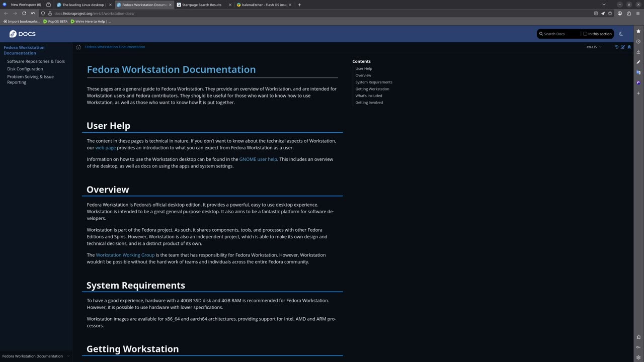Screen dimensions: 644x362
Task: Jump to User Help in Contents
Action: click(364, 68)
